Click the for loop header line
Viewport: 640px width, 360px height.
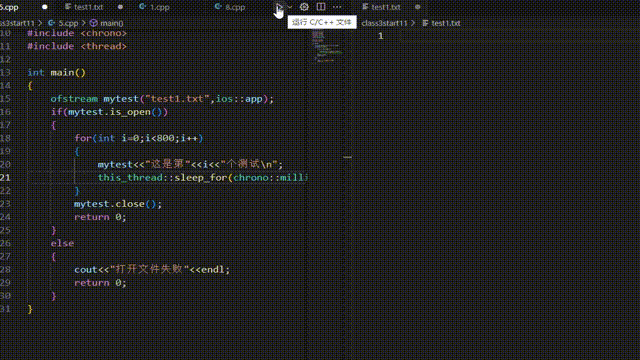(139, 138)
